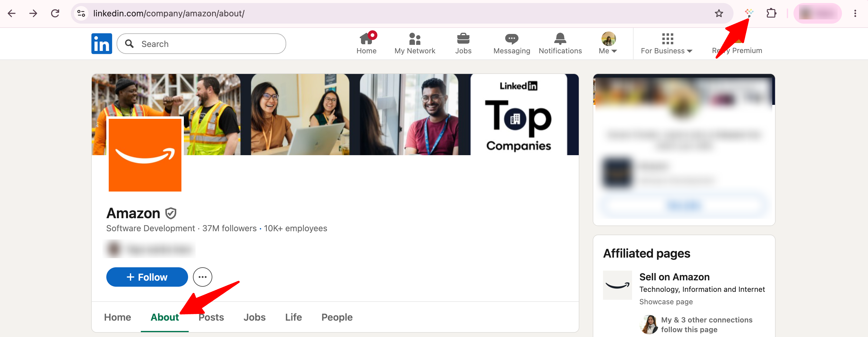This screenshot has height=337, width=868.
Task: Click the search magnifier icon
Action: click(129, 44)
